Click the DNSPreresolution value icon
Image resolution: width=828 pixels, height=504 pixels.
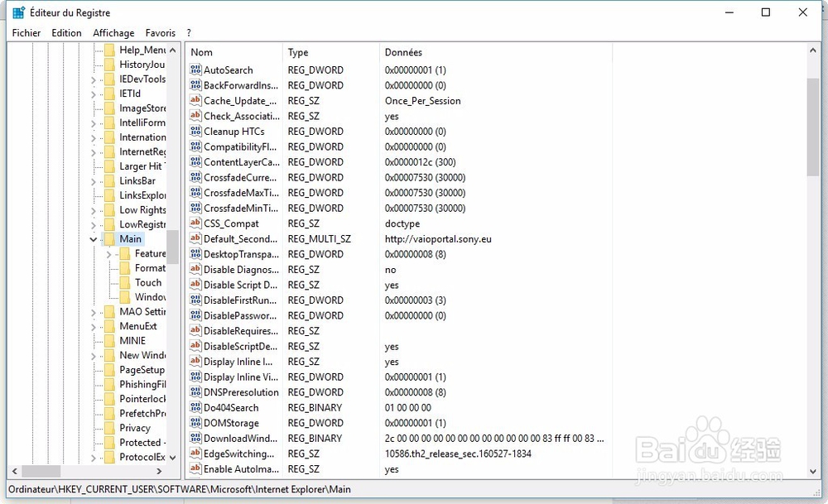(195, 392)
